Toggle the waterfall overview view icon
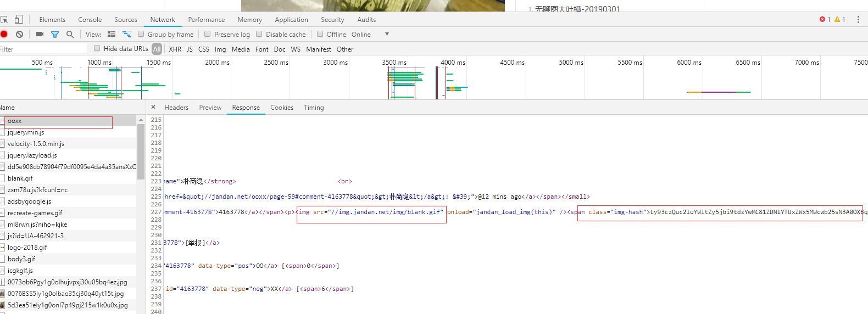The width and height of the screenshot is (868, 314). point(127,34)
